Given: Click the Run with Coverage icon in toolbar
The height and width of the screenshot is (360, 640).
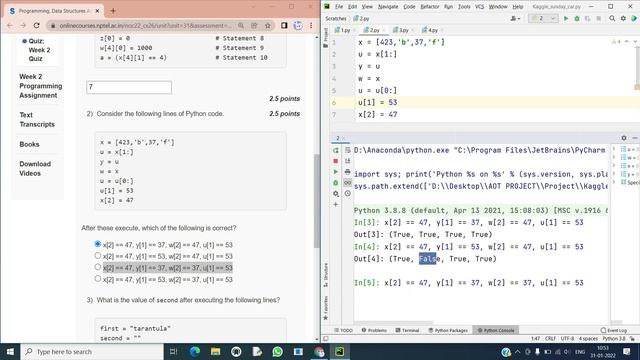Looking at the screenshot, I should point(587,18).
